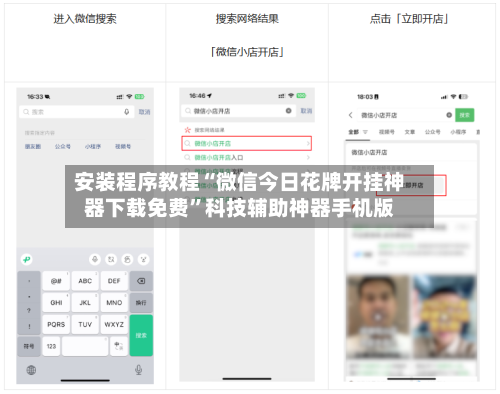Image resolution: width=500 pixels, height=394 pixels.
Task: Expand the filter arrow next to 全部
Action: tap(365, 132)
